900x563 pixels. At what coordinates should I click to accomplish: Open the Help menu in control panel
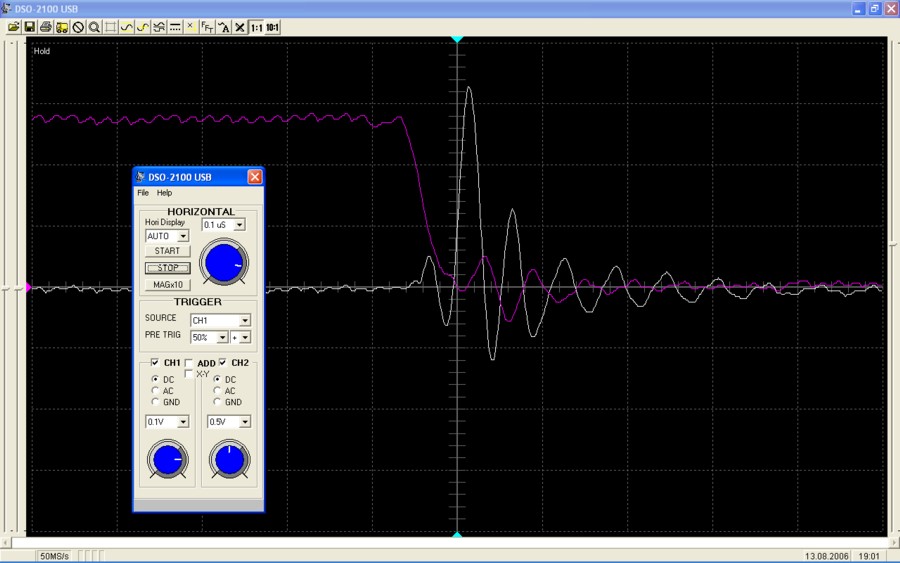[164, 193]
